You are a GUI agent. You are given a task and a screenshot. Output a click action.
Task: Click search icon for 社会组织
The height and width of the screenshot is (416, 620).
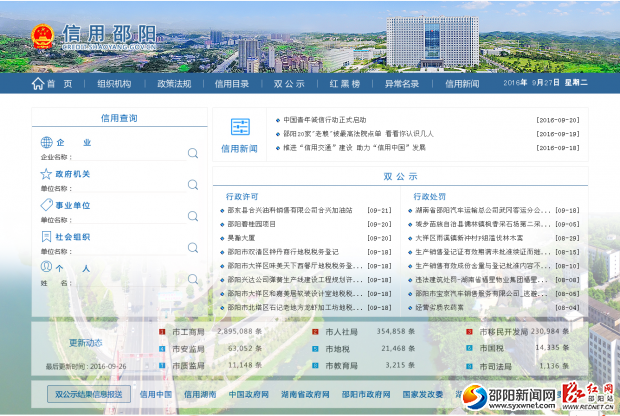tap(193, 248)
